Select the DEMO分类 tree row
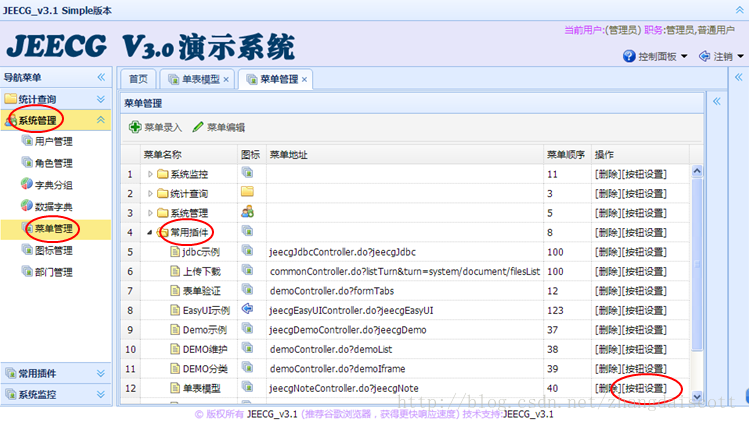The image size is (749, 422). tap(205, 368)
